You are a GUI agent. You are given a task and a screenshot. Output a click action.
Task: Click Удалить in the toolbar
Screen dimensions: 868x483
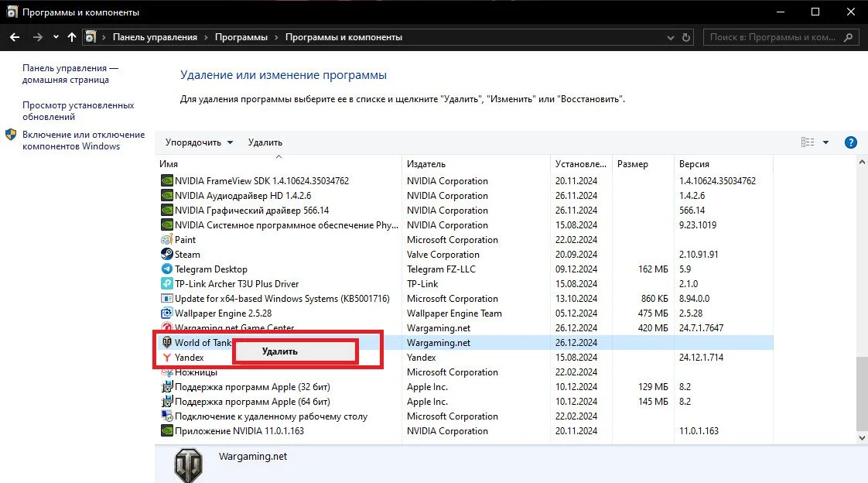[x=265, y=142]
